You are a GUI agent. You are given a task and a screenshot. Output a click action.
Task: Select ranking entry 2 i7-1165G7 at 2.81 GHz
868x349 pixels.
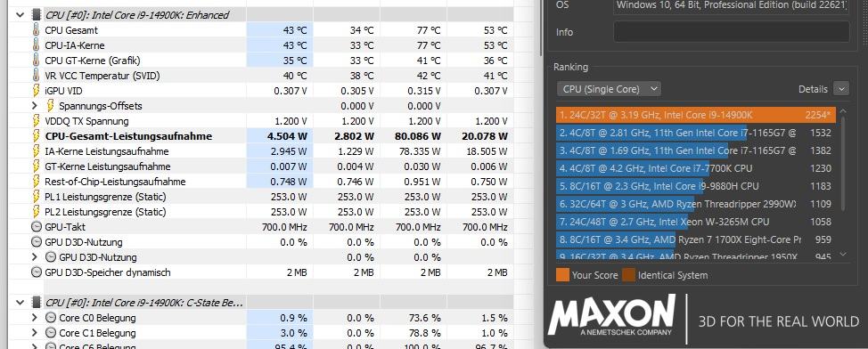(696, 133)
